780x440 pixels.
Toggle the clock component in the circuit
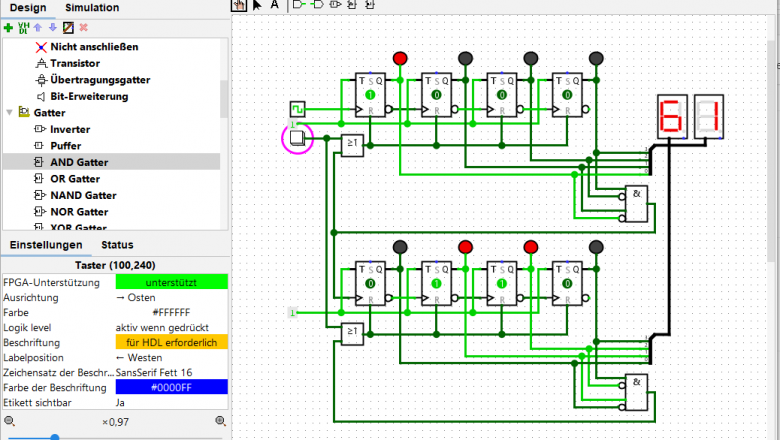coord(298,108)
